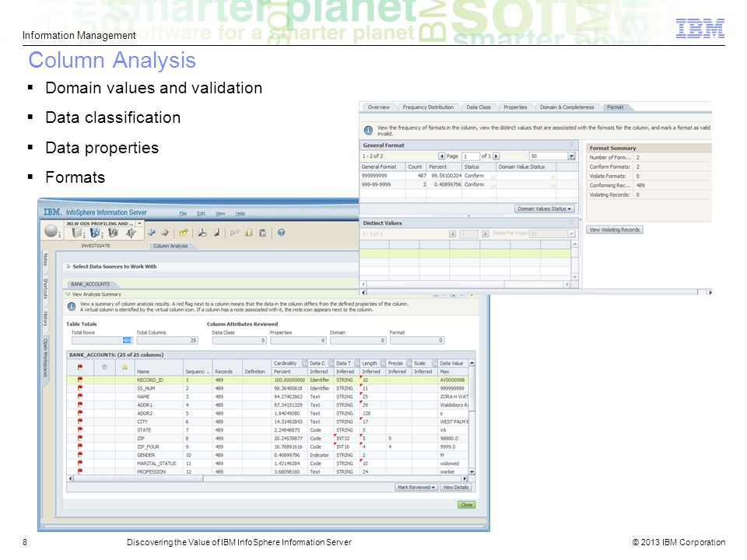The height and width of the screenshot is (560, 747).
Task: Click the gray forward arrow toolbar icon
Action: pos(165,233)
